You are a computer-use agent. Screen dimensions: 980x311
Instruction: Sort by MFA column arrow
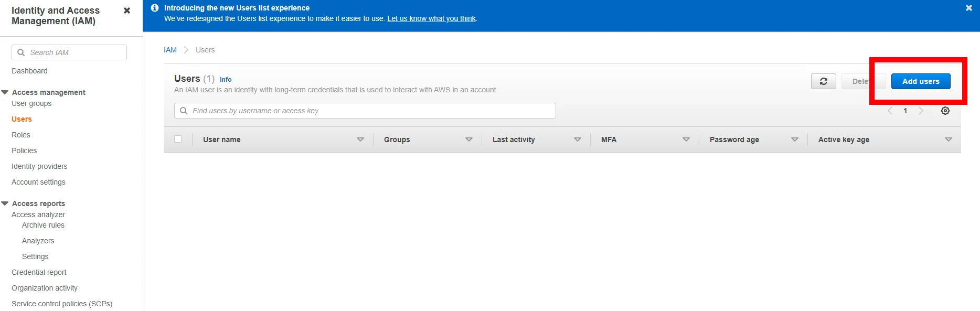[x=686, y=140]
